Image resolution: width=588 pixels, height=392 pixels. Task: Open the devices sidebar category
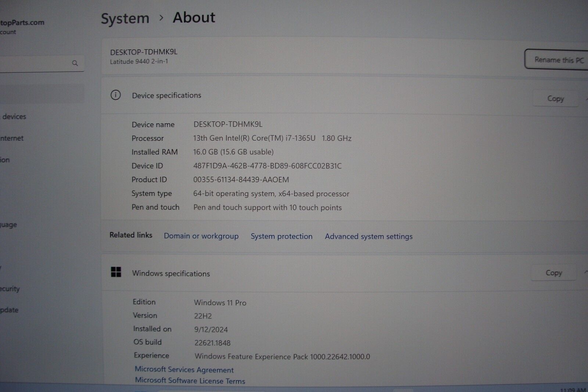13,117
